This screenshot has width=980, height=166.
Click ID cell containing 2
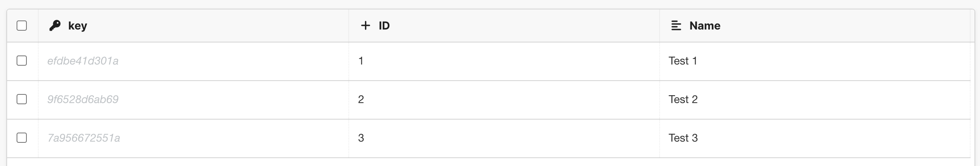pos(361,100)
